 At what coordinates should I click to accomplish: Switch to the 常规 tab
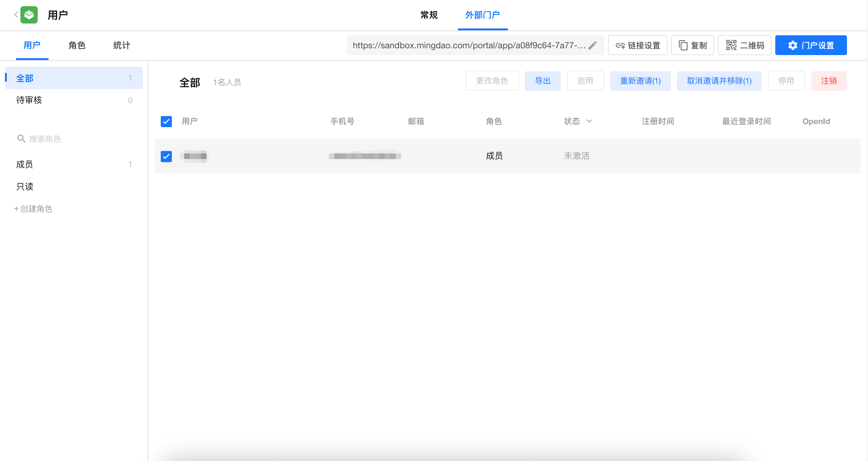point(429,15)
